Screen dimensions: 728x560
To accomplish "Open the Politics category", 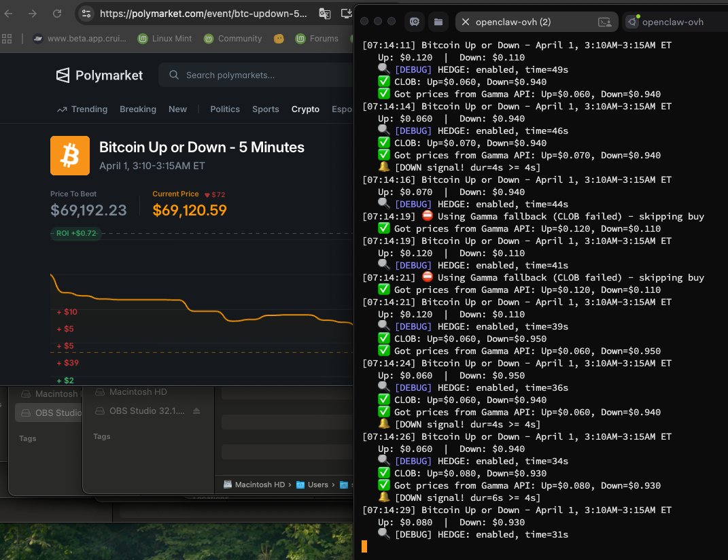I will tap(225, 109).
